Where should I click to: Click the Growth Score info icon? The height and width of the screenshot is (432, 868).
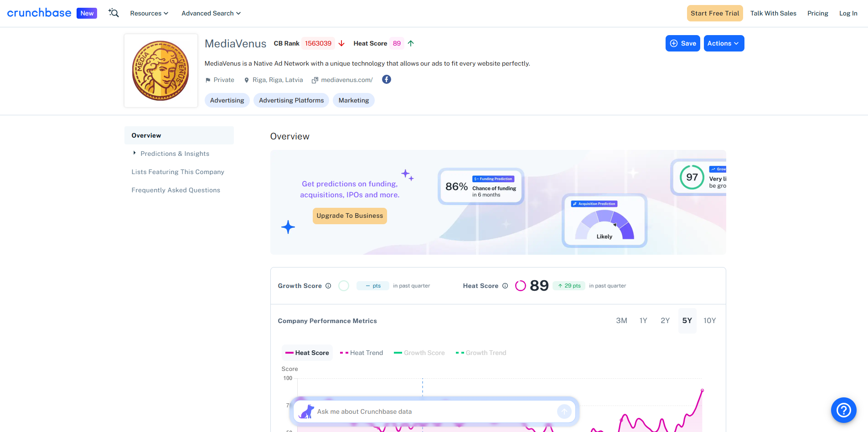tap(328, 286)
